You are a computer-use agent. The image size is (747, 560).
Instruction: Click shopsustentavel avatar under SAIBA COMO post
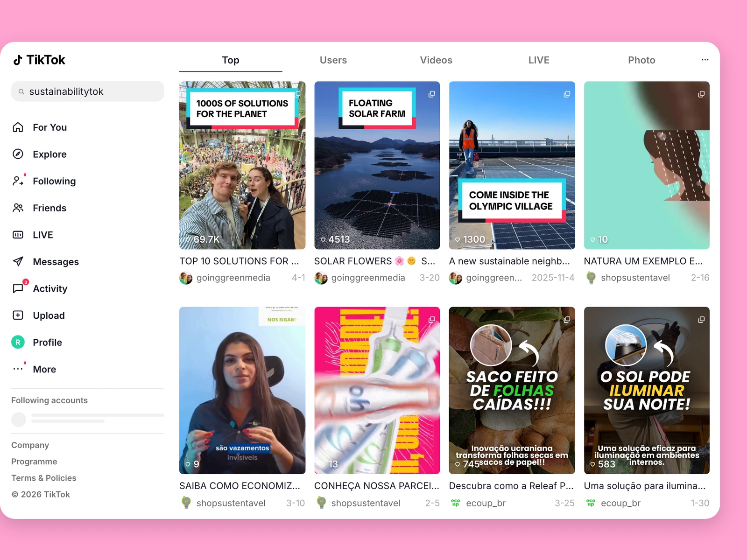click(x=186, y=503)
